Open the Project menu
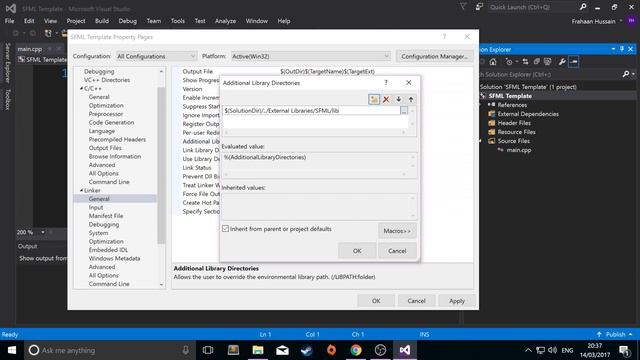The height and width of the screenshot is (360, 640). tap(76, 21)
